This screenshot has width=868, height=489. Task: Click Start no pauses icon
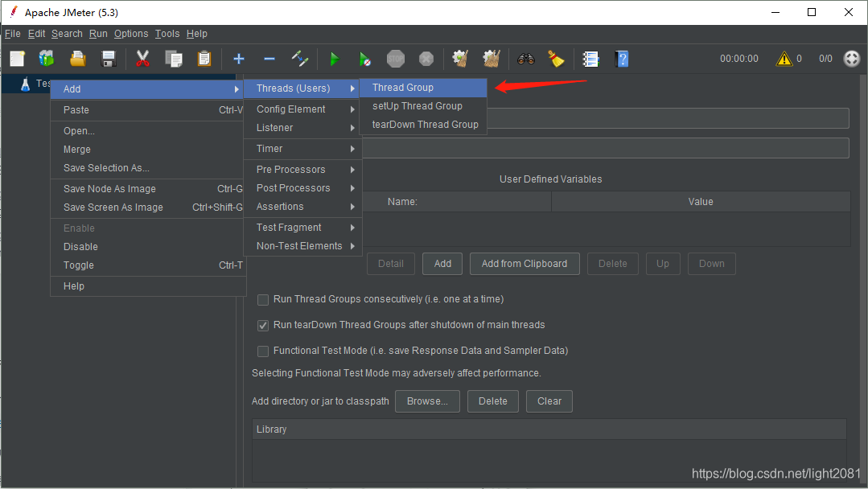pyautogui.click(x=364, y=59)
